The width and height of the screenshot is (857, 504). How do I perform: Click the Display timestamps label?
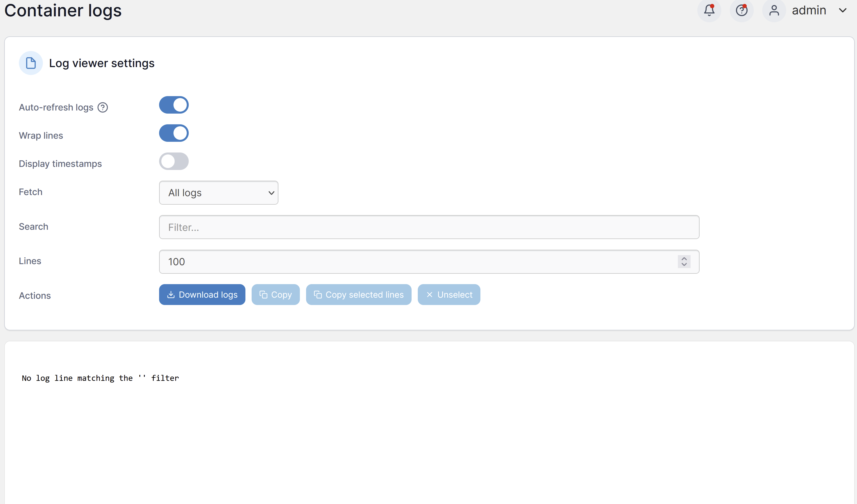tap(60, 164)
